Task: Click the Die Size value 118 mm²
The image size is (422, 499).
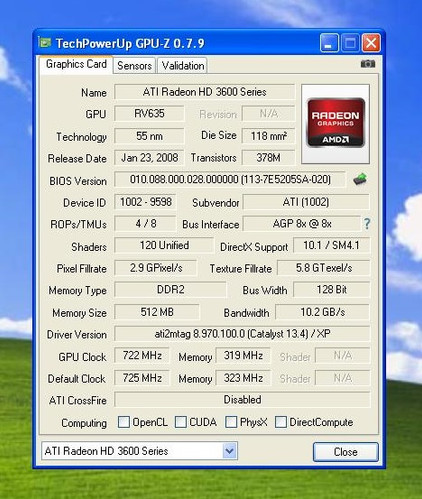Action: click(268, 136)
